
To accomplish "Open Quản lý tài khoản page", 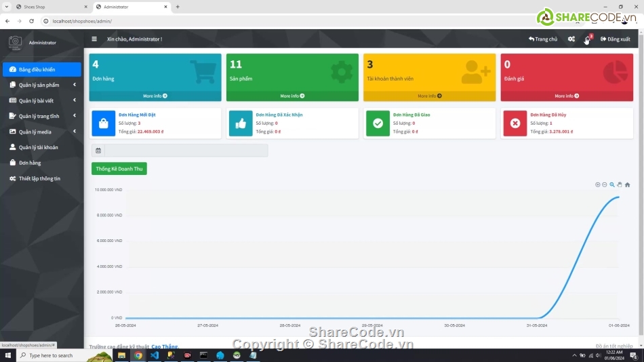I will pos(38,147).
